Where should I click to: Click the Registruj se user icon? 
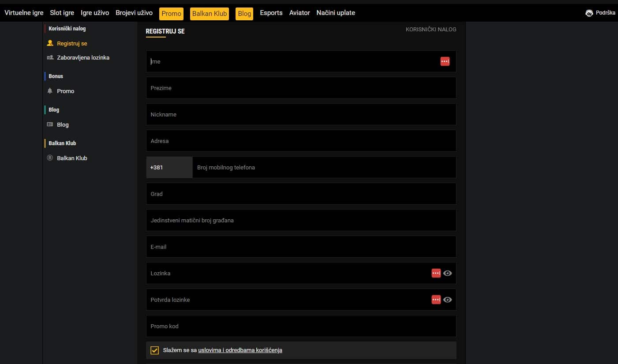[x=50, y=43]
